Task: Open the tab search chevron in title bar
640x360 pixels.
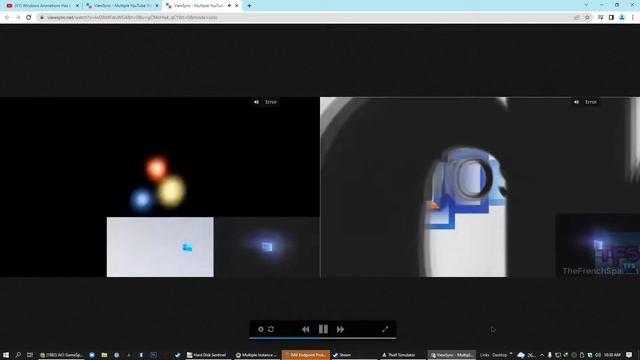Action: click(x=587, y=5)
